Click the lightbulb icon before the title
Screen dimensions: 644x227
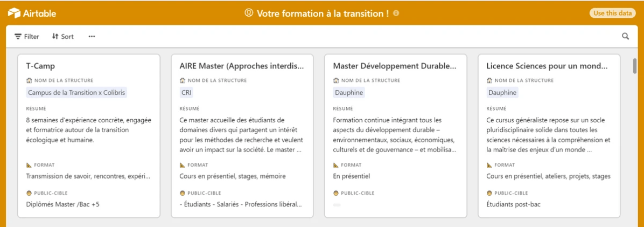click(249, 13)
